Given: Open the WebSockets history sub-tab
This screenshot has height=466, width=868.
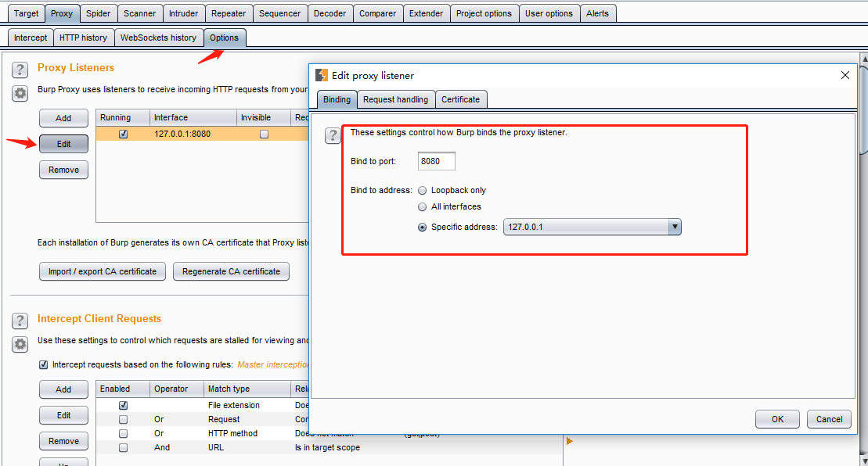Looking at the screenshot, I should click(158, 38).
